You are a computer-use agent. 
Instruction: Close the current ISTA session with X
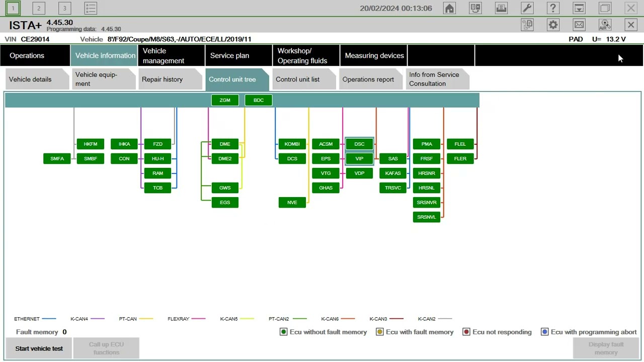tap(631, 25)
